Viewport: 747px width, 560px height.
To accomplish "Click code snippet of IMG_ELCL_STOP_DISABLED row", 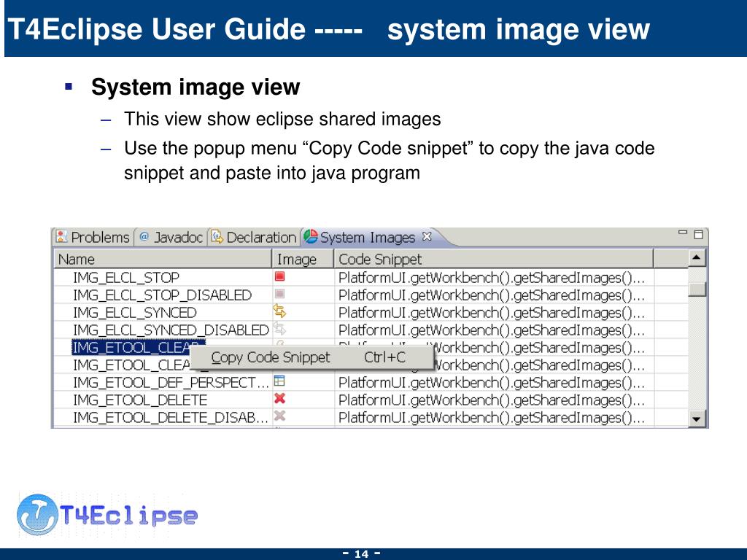I will [491, 295].
